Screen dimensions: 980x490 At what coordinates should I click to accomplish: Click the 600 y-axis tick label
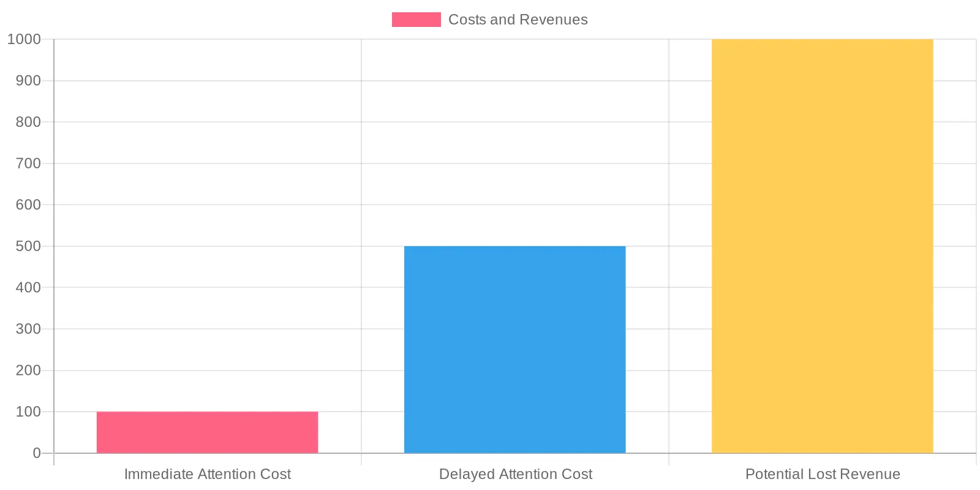click(28, 205)
